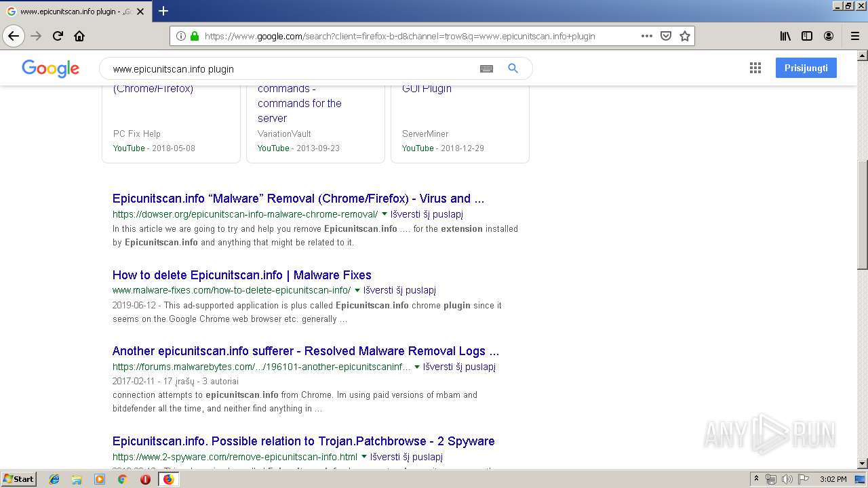Screen dimensions: 868x488
Task: Expand the malware-fixes.com result options arrow
Action: [357, 290]
